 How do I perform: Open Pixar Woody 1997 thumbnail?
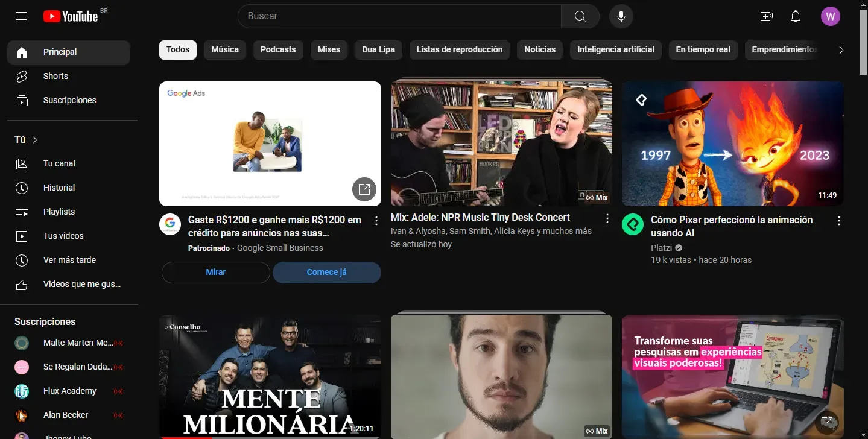click(x=732, y=144)
